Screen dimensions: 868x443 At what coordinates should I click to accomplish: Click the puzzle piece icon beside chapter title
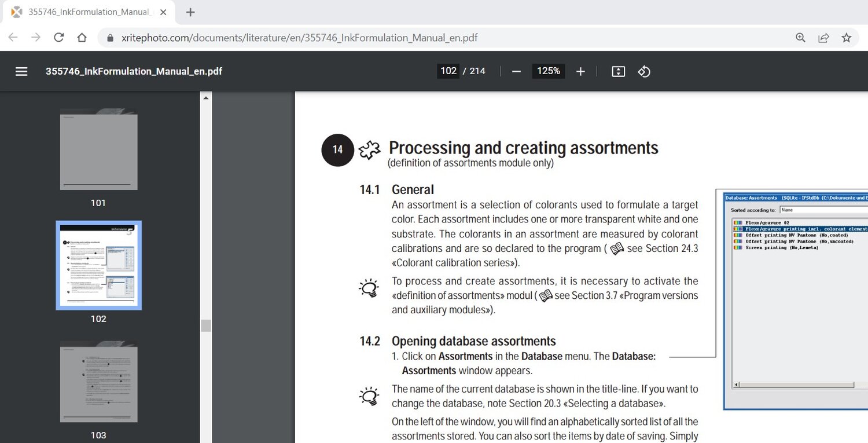pos(370,150)
